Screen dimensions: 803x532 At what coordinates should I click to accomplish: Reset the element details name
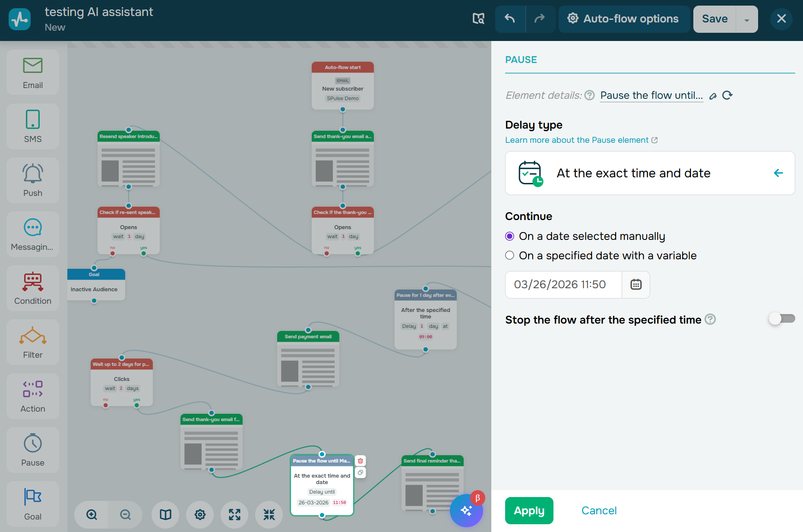[x=727, y=95]
